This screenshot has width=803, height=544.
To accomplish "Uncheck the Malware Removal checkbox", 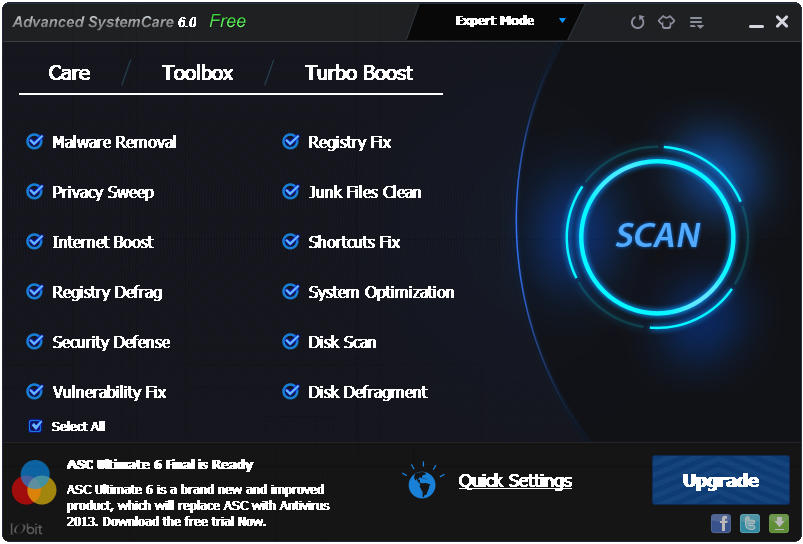I will click(35, 142).
